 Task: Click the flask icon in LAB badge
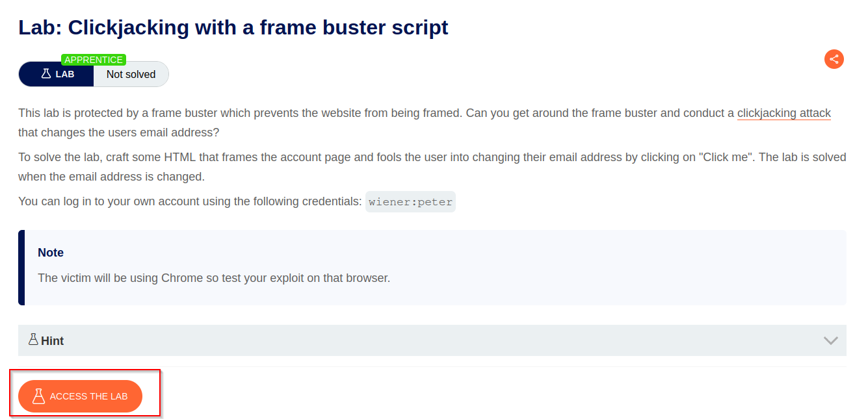point(46,74)
